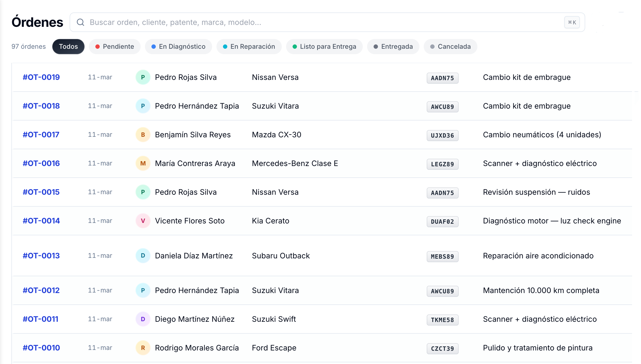Click the 97 órdenes count label
Viewport: 641px width, 364px height.
click(x=28, y=47)
